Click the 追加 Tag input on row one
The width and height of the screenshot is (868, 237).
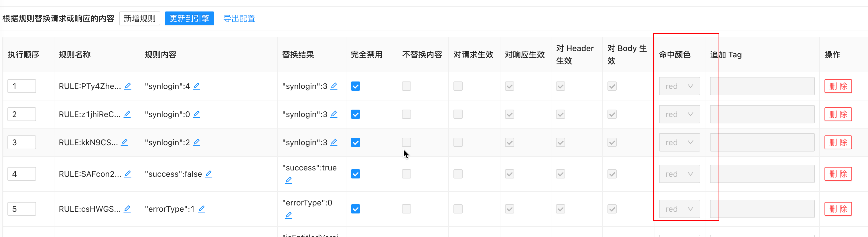point(762,86)
